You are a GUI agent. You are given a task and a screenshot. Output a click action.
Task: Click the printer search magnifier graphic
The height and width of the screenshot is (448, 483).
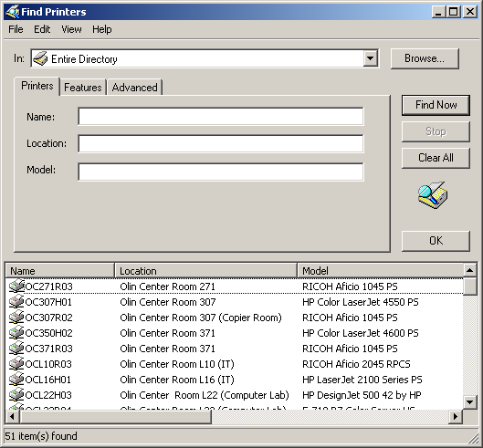433,195
